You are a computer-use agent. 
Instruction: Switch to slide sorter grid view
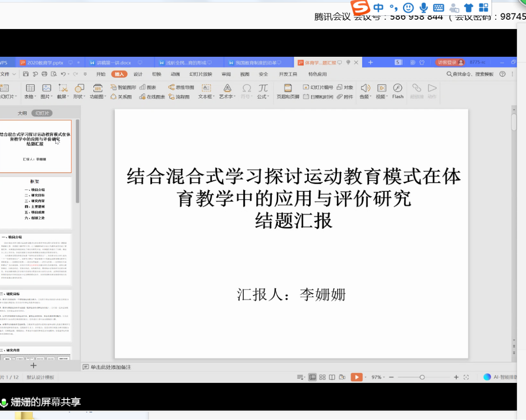tap(322, 377)
